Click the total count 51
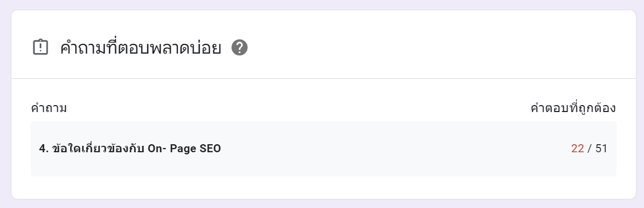This screenshot has width=644, height=208. [x=601, y=148]
